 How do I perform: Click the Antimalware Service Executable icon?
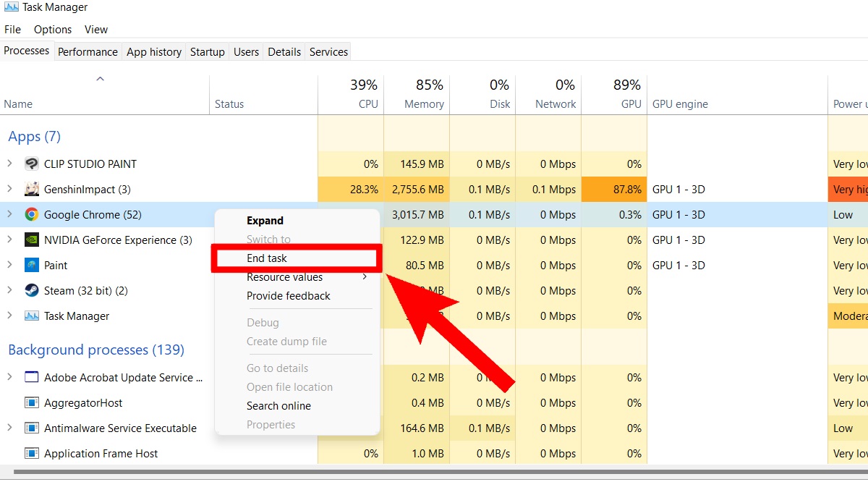coord(31,428)
